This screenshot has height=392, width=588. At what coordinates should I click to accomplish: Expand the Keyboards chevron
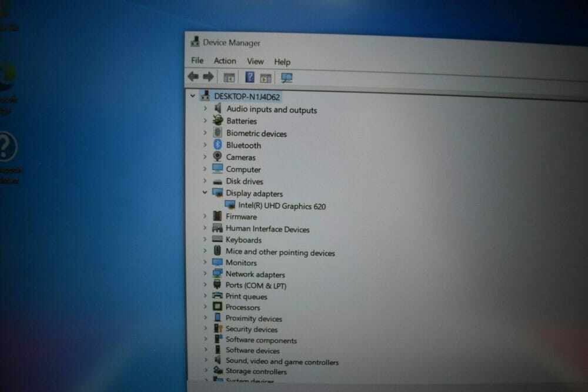click(205, 239)
